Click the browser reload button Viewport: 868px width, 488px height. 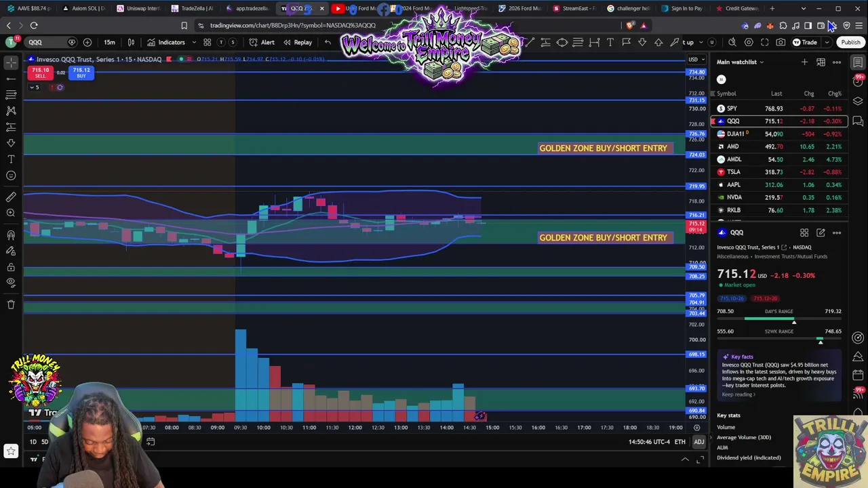[34, 26]
